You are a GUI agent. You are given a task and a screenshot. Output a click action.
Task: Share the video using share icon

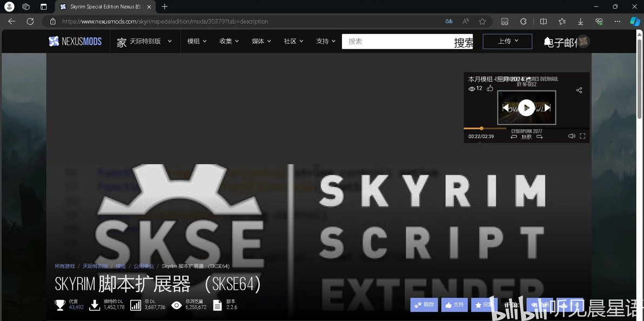coord(579,90)
